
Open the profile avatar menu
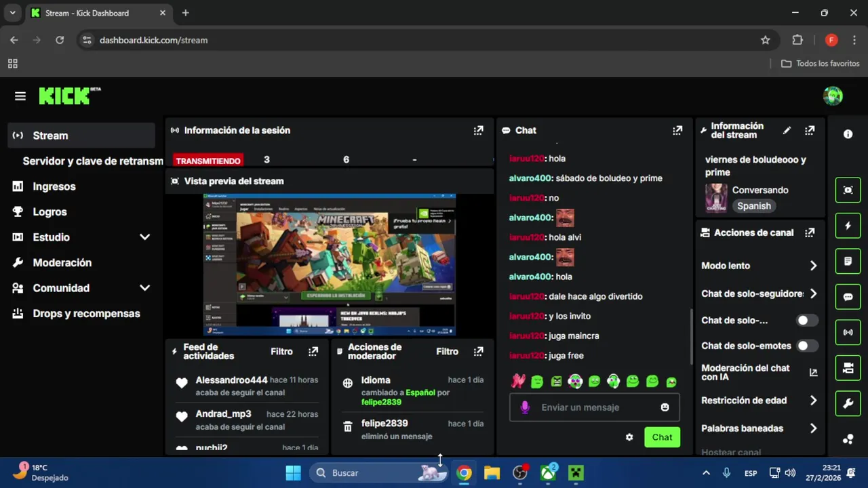[833, 96]
